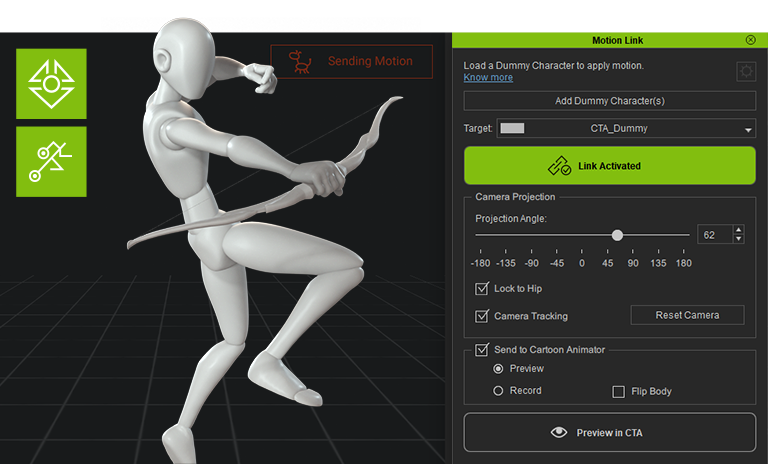Open the Know more link
The image size is (768, 464).
pos(488,78)
